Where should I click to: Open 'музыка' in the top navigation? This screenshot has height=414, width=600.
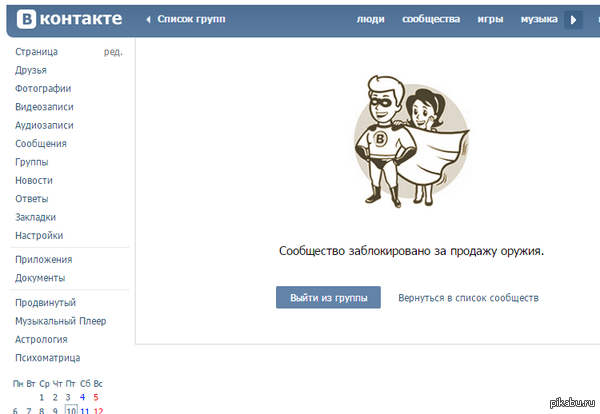click(538, 19)
